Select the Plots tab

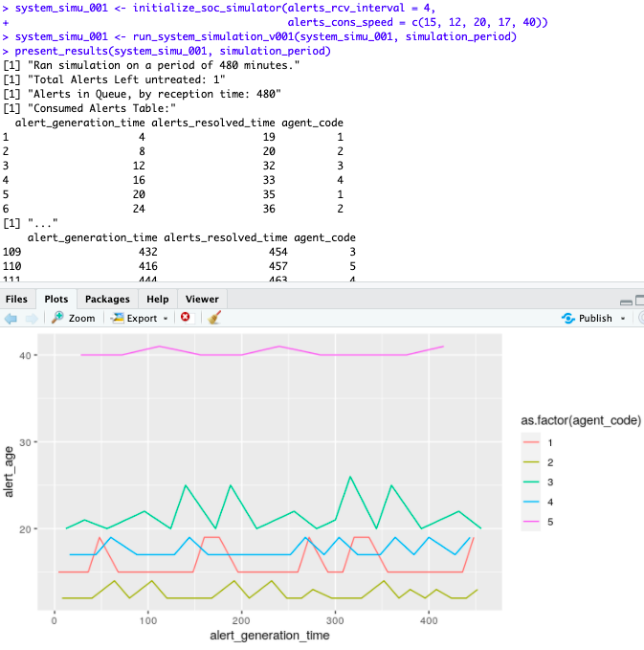[x=56, y=299]
